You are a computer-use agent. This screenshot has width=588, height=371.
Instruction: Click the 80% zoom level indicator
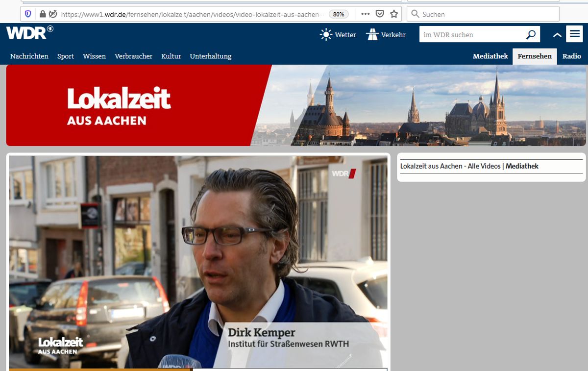click(339, 14)
